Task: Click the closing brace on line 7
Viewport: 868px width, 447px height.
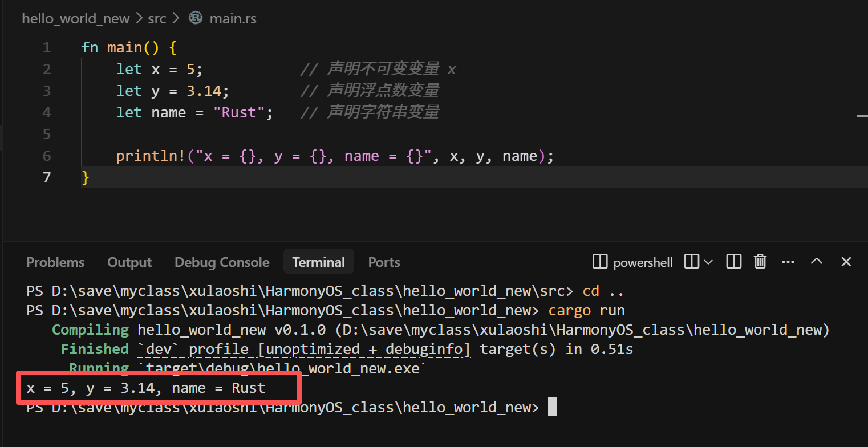Action: [x=86, y=177]
